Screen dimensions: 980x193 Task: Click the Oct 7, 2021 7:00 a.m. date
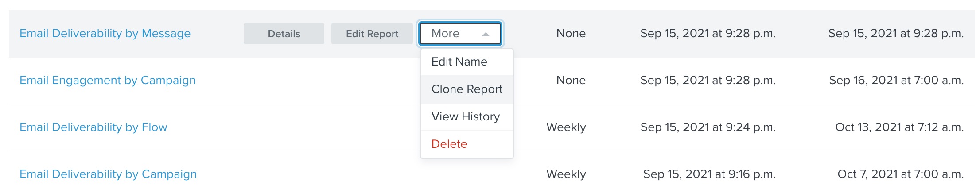900,174
